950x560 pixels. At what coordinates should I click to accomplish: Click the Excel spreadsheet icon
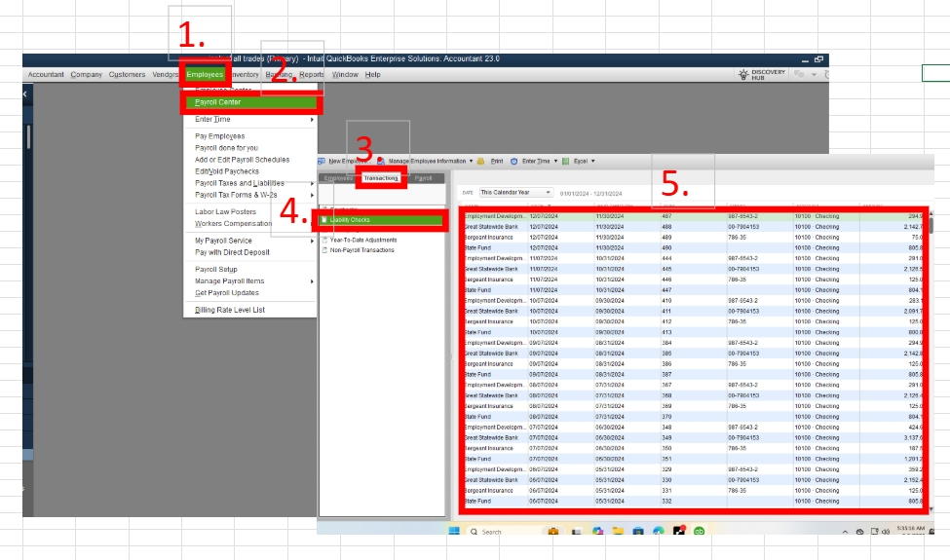(565, 161)
